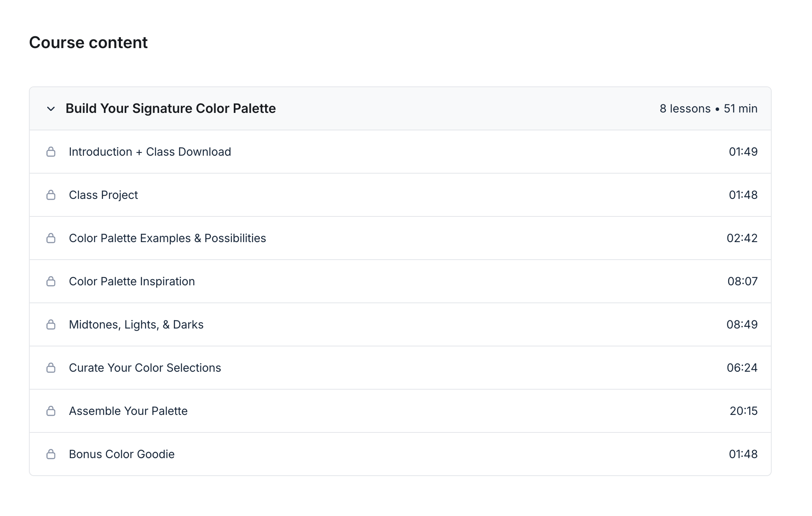Image resolution: width=812 pixels, height=516 pixels.
Task: Open the Class Project lesson
Action: click(x=103, y=195)
